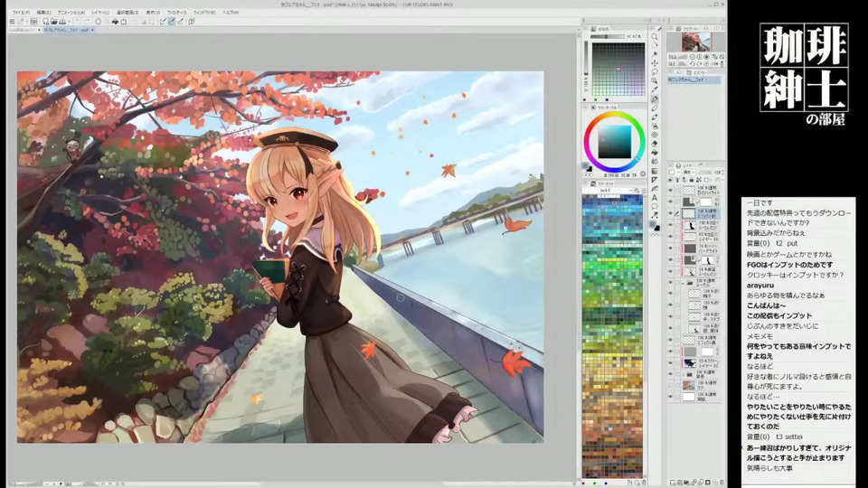
Task: Click the Transform icon in command bar
Action: pos(124,22)
